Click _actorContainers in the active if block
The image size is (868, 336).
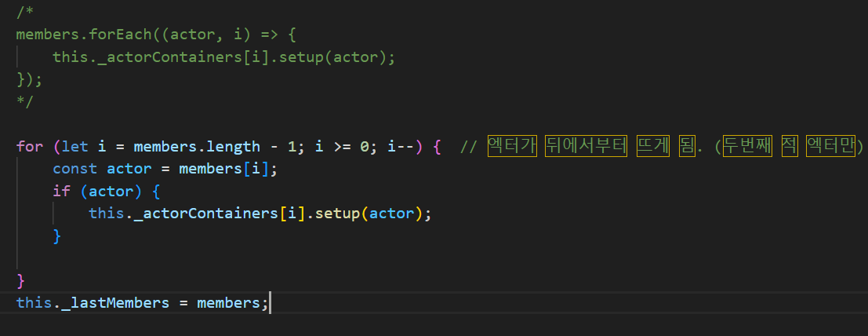click(206, 214)
